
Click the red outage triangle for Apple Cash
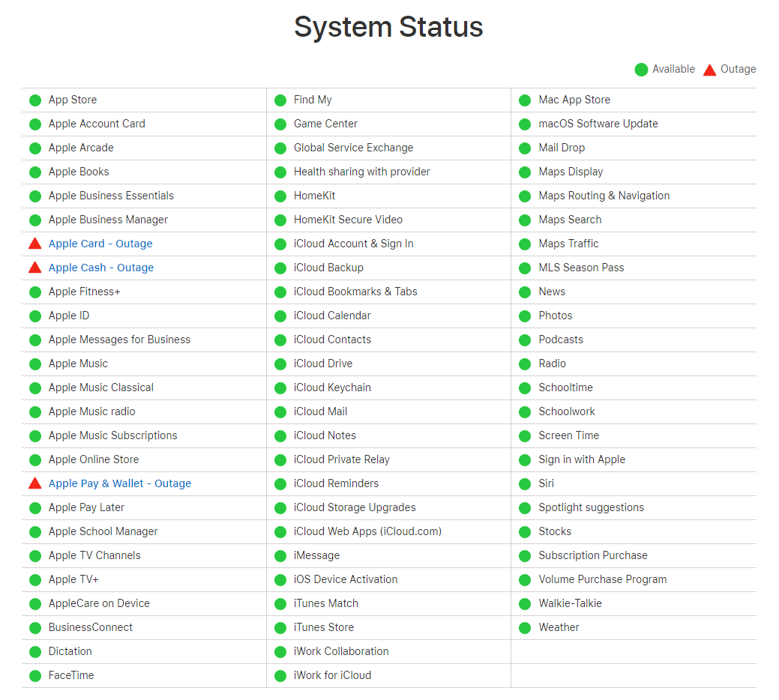click(34, 268)
